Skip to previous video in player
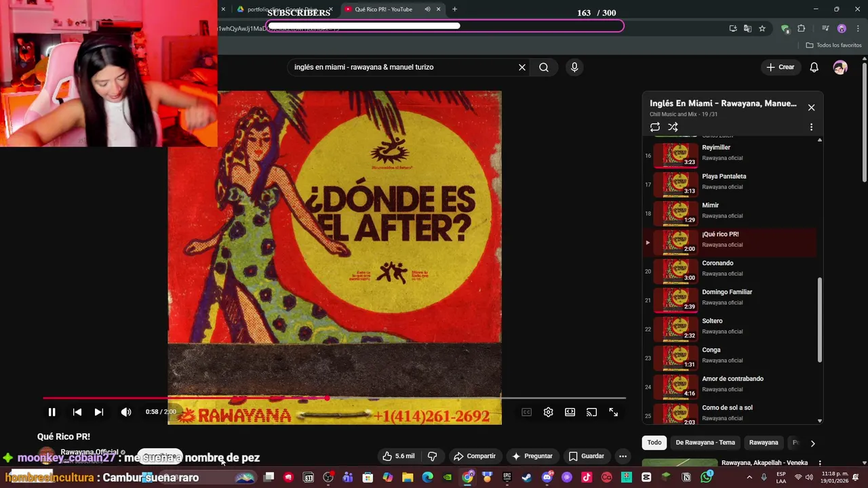The image size is (868, 488). point(77,412)
